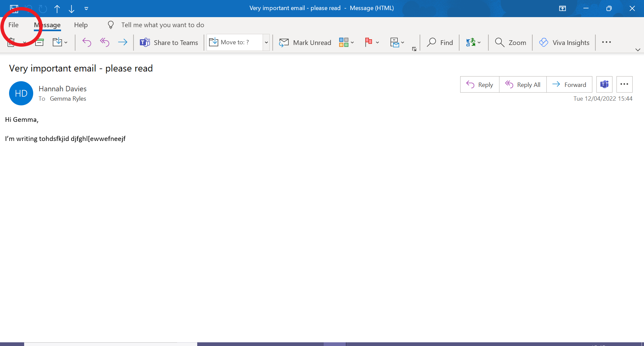The height and width of the screenshot is (346, 644).
Task: Go to the previous item with the up arrow
Action: coord(57,9)
